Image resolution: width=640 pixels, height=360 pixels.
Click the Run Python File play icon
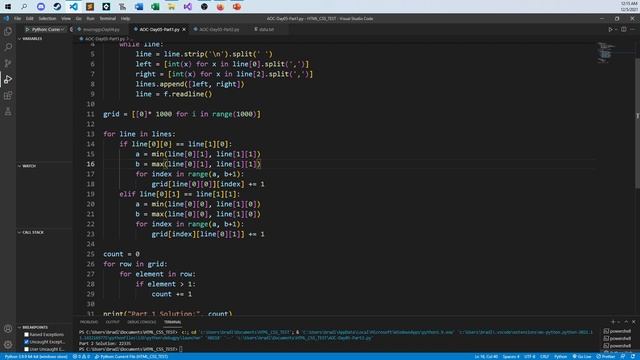[610, 29]
